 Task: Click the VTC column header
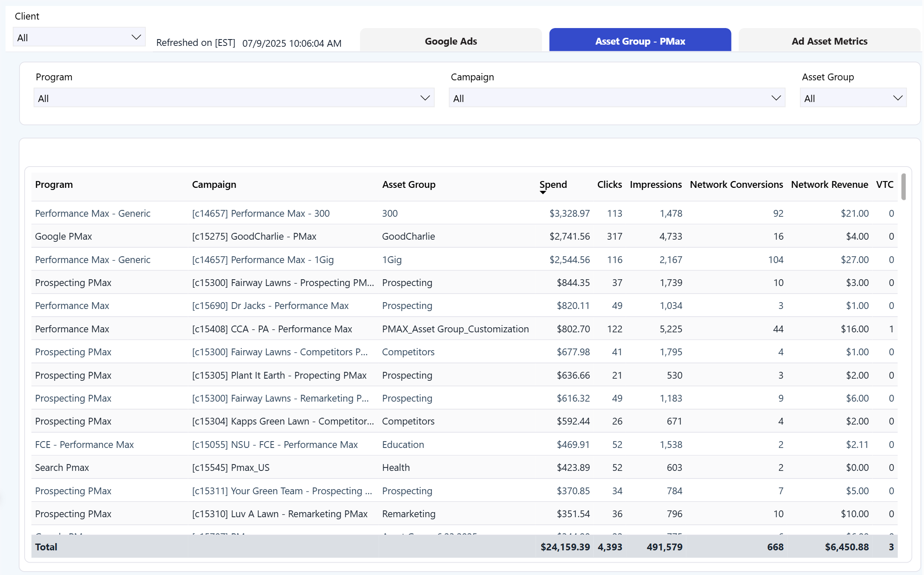tap(884, 184)
